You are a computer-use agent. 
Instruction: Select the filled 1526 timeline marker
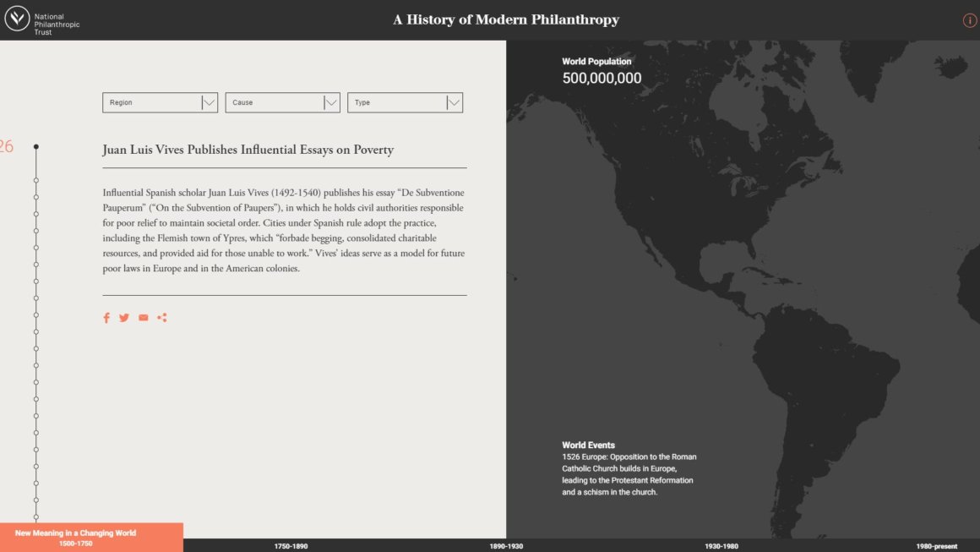(x=35, y=146)
